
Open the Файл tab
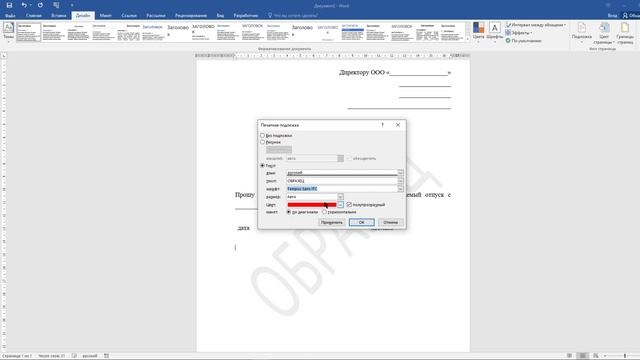10,16
